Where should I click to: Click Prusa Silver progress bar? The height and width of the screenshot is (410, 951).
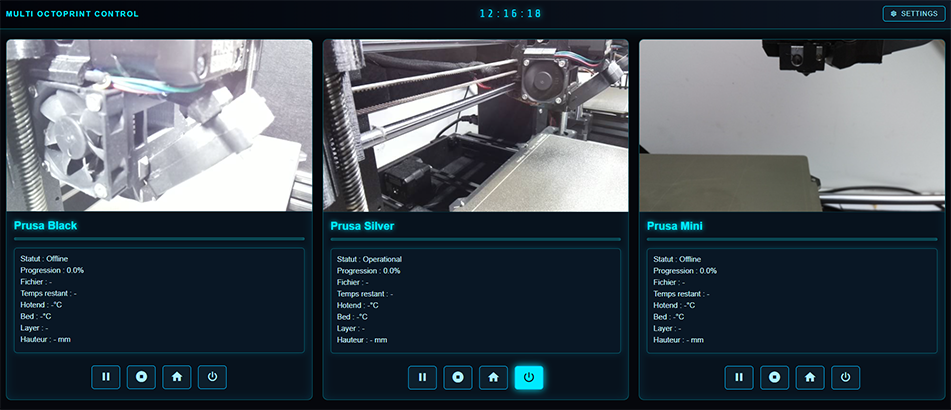click(x=476, y=239)
